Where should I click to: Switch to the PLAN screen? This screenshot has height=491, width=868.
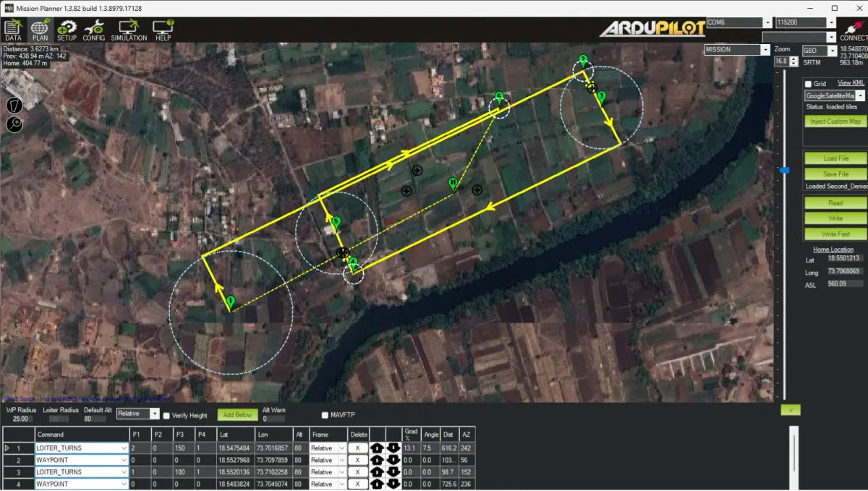pyautogui.click(x=40, y=30)
